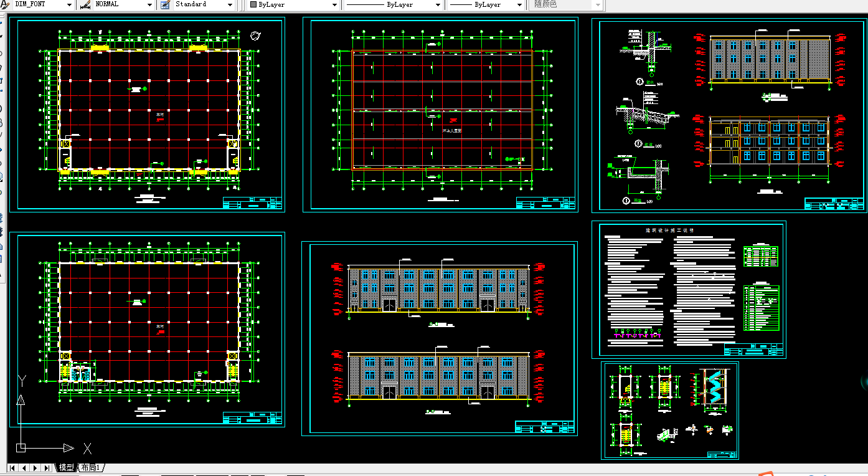Screen dimensions: 868x476
Task: Switch to the 布局1 layout tab
Action: 91,467
